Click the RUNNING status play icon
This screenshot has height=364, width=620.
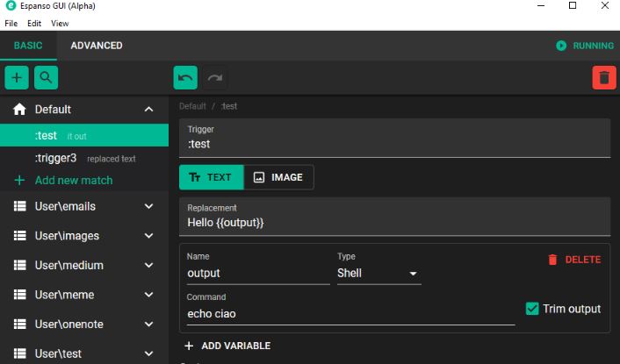point(561,46)
